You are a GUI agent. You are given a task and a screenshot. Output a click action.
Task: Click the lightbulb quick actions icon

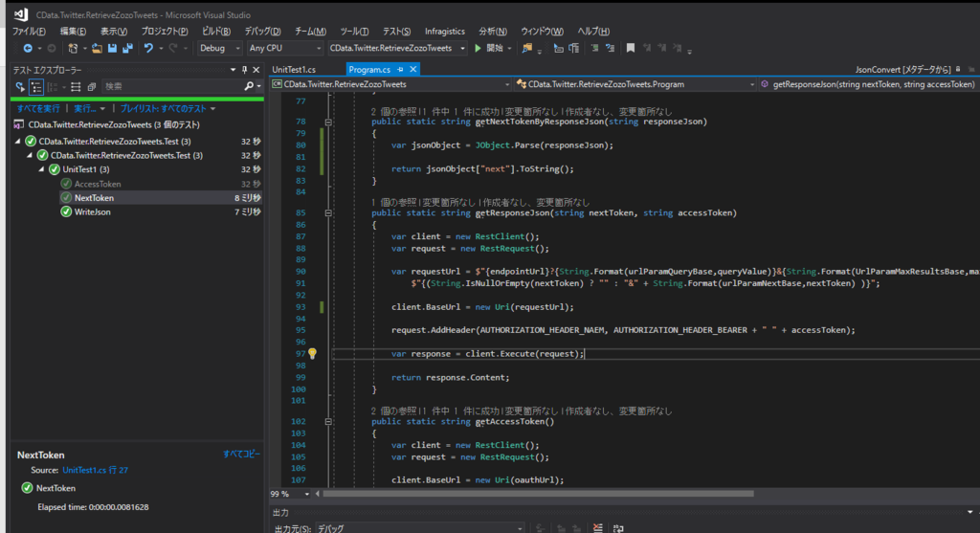(x=312, y=353)
